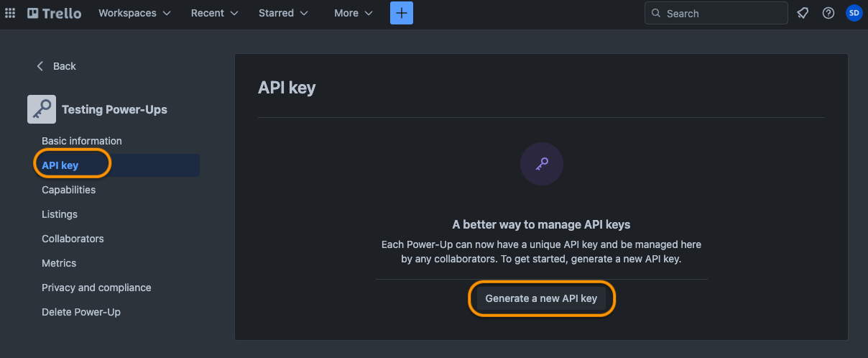Click the Testing Power-Ups key icon
The image size is (868, 358).
[x=42, y=109]
